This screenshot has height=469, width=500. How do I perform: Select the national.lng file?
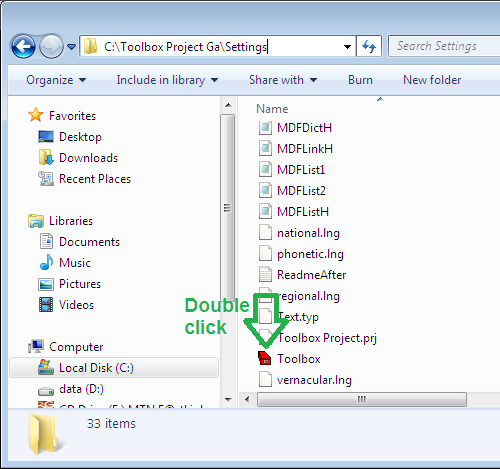[308, 233]
